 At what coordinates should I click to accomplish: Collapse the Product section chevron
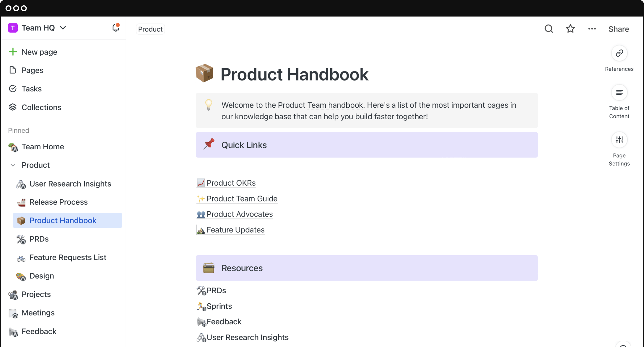(13, 165)
